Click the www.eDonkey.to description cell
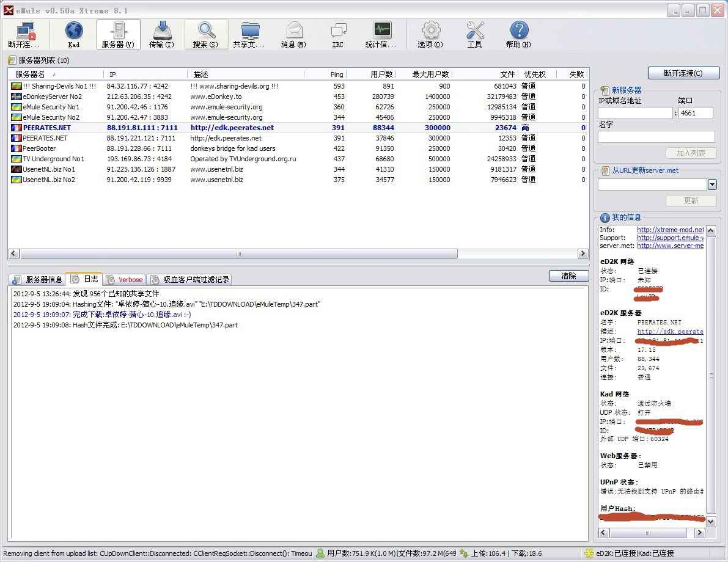Screen dimensions: 728x562 [x=216, y=97]
